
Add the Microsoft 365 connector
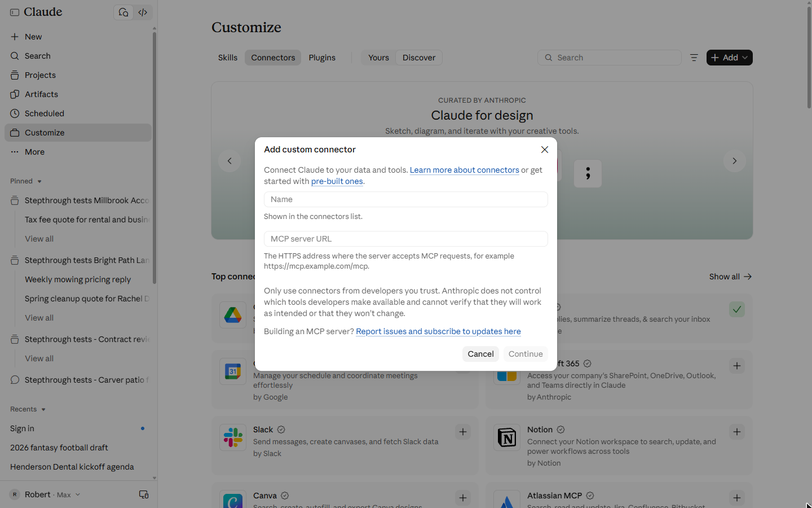tap(737, 366)
